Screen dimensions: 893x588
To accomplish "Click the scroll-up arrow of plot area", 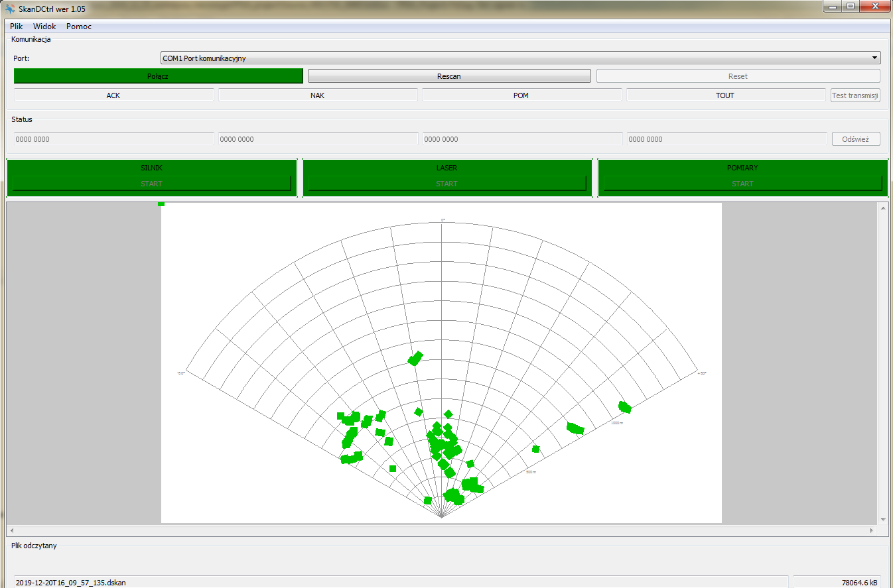I will coord(882,209).
